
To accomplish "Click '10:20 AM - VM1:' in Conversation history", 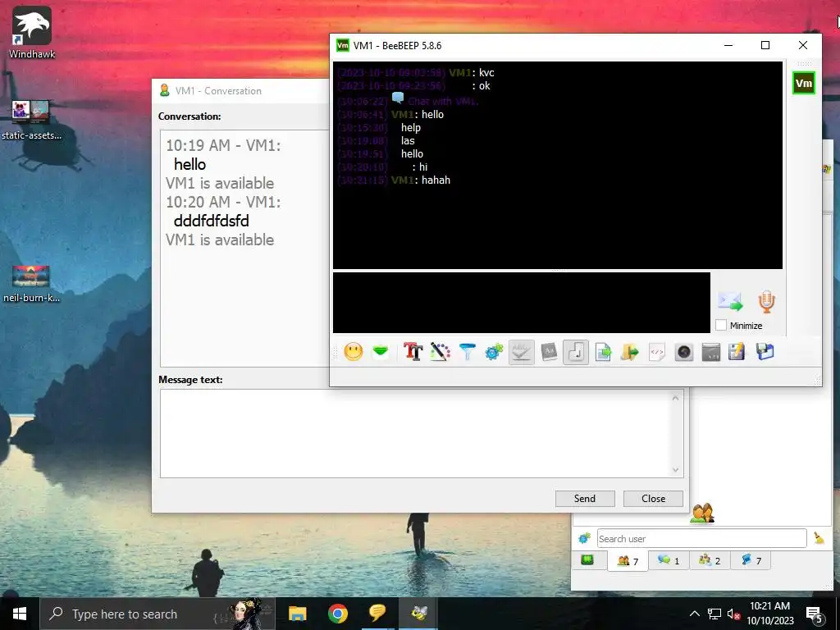I will click(223, 202).
